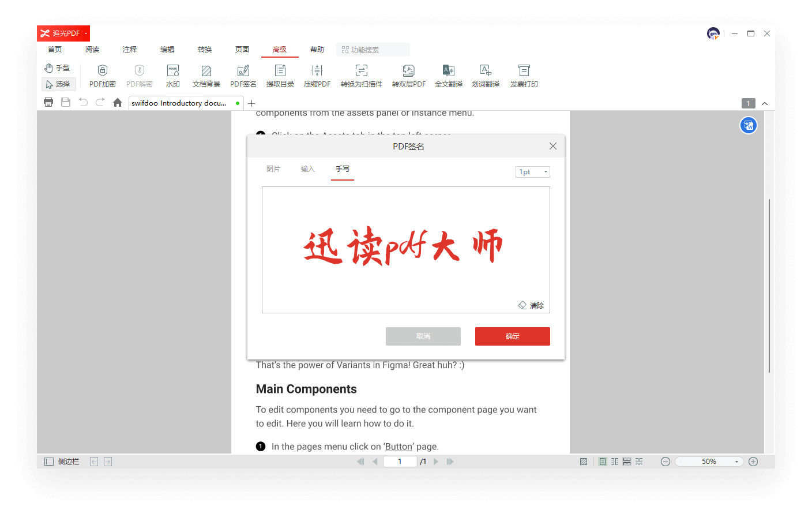Viewport: 812px width, 517px height.
Task: Click the PDF加密 encryption icon
Action: tap(103, 71)
